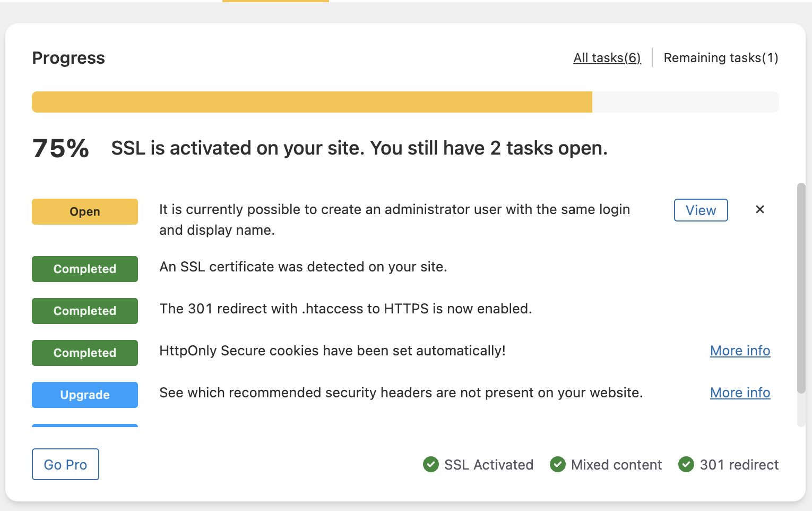Click the 301 redirect checkmark icon

pos(686,464)
